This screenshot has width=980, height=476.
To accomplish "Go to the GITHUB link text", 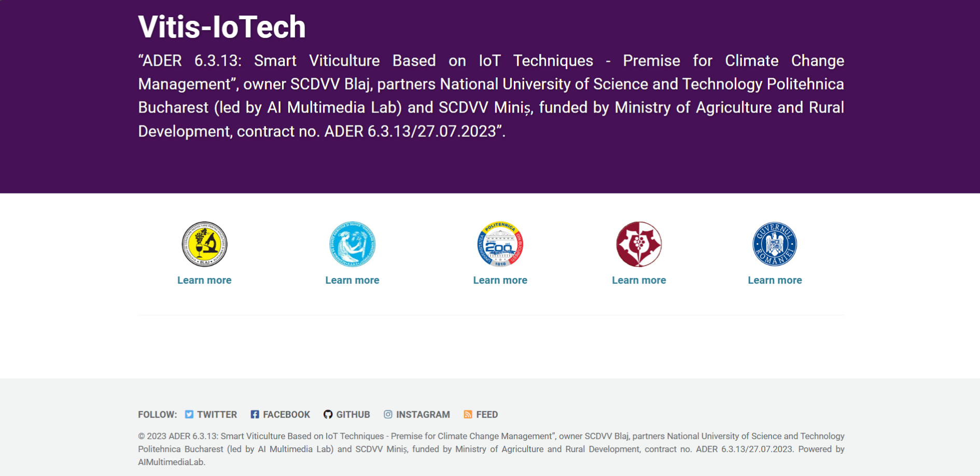I will tap(353, 414).
